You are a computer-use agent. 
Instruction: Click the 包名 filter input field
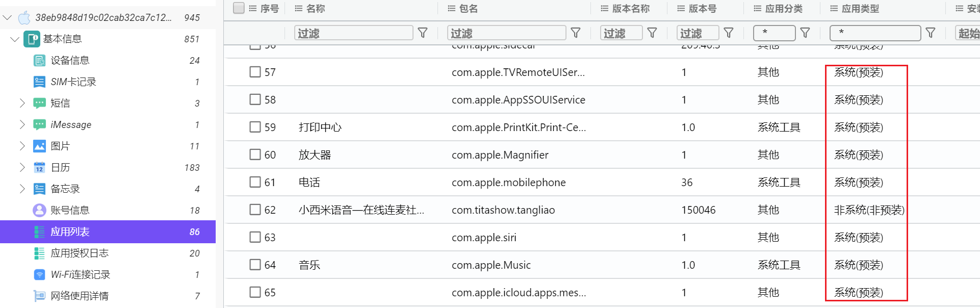[507, 33]
